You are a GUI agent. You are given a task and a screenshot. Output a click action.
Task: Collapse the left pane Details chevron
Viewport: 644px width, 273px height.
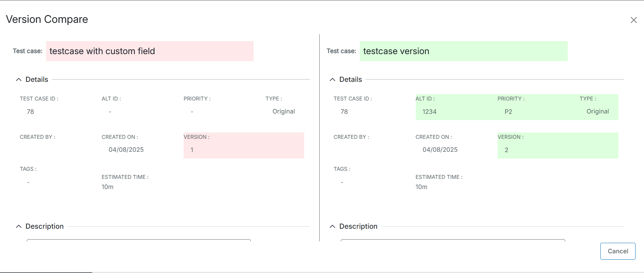click(x=19, y=80)
